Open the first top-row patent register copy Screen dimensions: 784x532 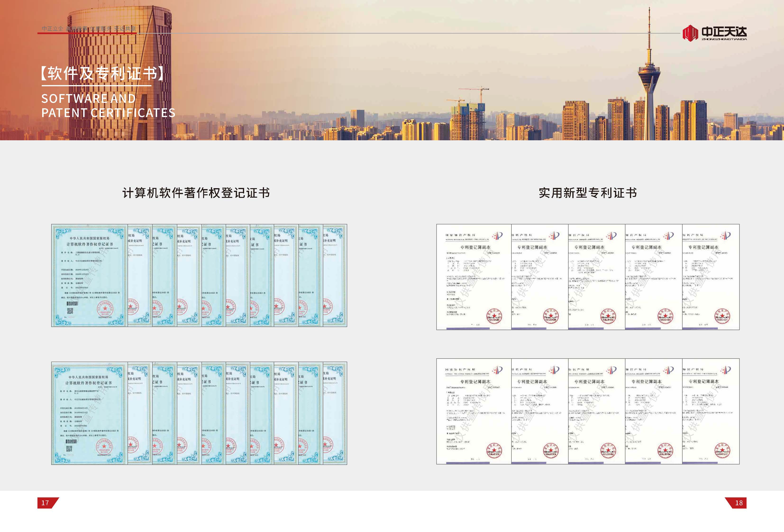[x=474, y=277]
